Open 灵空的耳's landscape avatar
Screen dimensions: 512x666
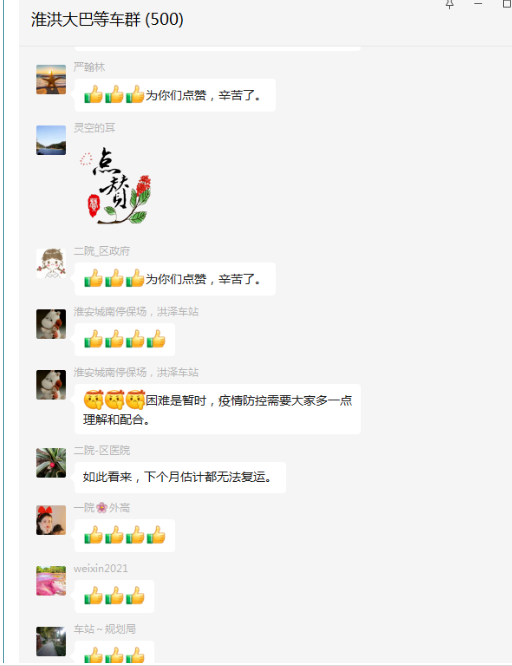[x=51, y=140]
